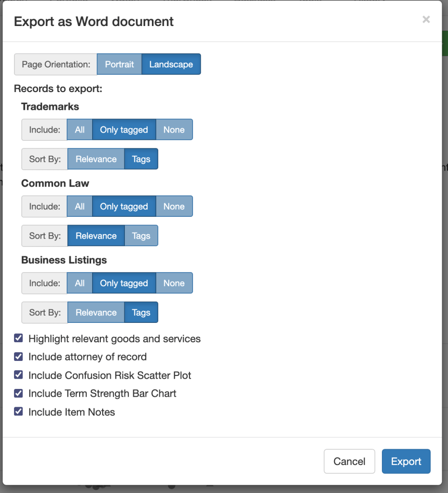Image resolution: width=448 pixels, height=493 pixels.
Task: Choose Only tagged for Trademarks
Action: coord(123,130)
